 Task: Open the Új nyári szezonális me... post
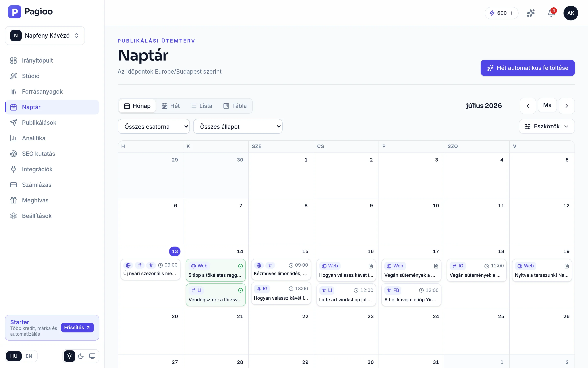click(x=150, y=269)
